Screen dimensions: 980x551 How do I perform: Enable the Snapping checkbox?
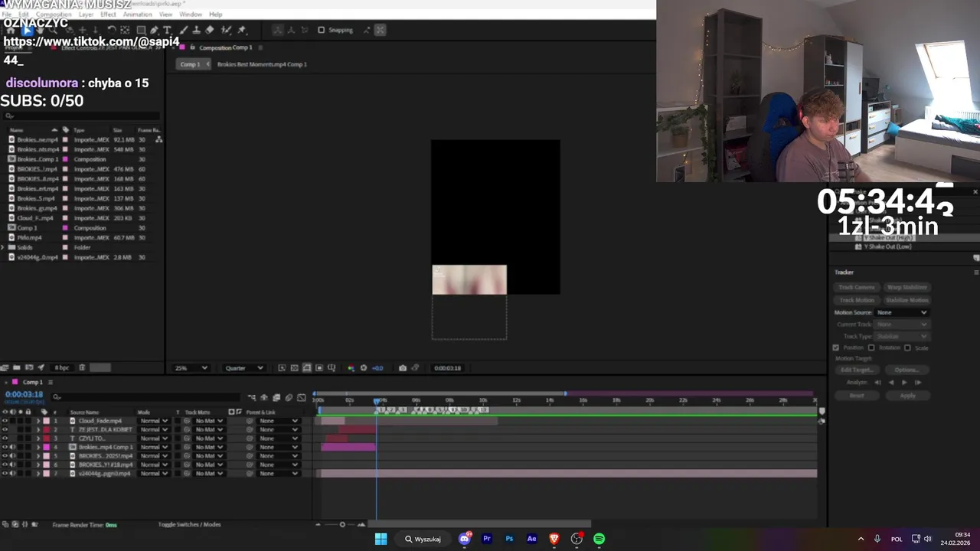[321, 30]
